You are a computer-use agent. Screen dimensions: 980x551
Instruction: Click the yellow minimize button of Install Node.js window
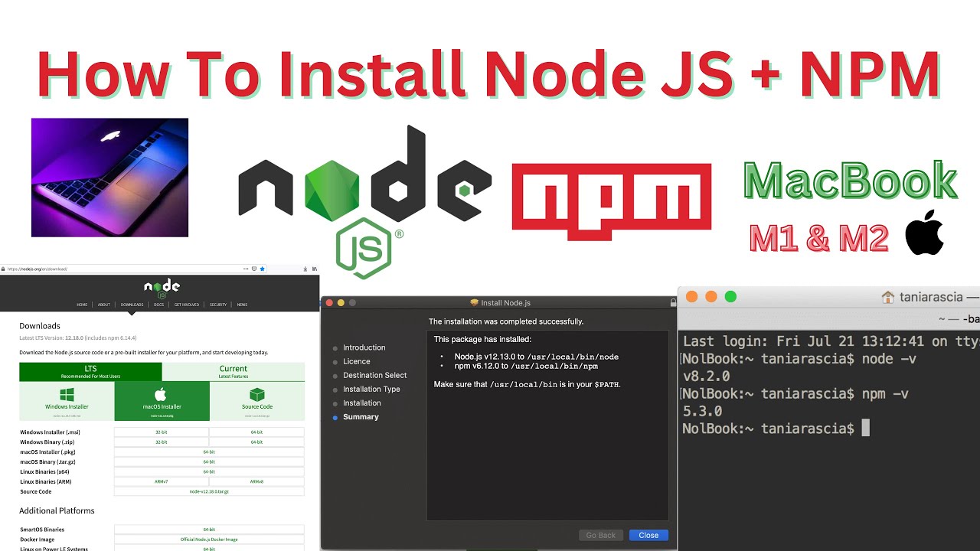coord(341,303)
